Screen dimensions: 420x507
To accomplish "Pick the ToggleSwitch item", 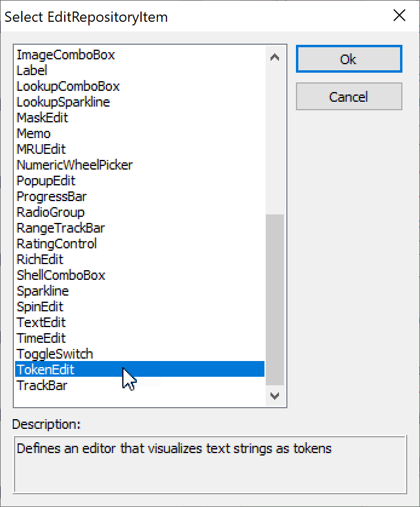I will click(x=55, y=354).
